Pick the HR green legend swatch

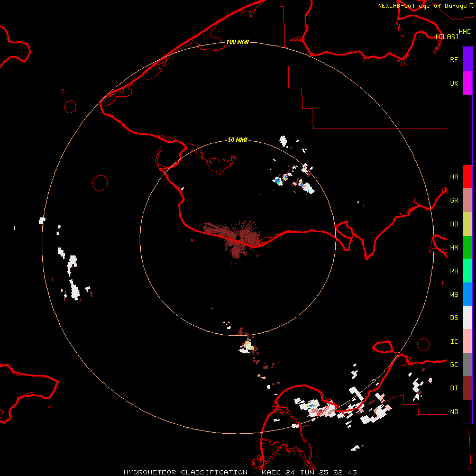[467, 248]
